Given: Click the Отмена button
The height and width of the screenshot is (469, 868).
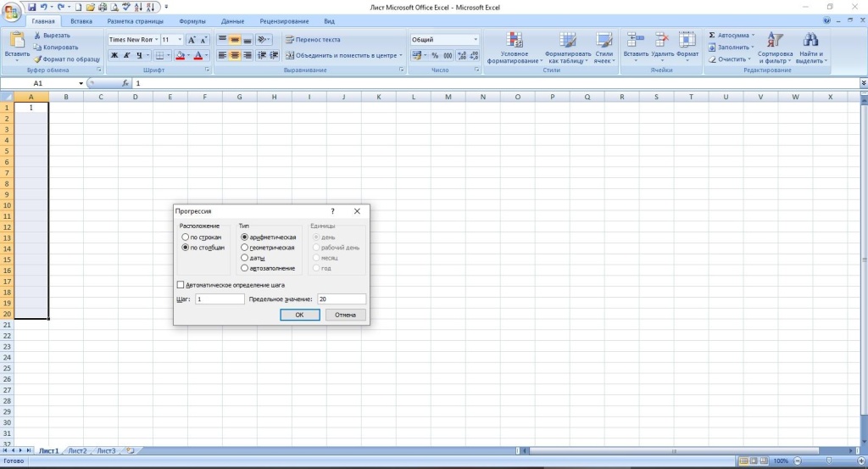Looking at the screenshot, I should pyautogui.click(x=345, y=315).
